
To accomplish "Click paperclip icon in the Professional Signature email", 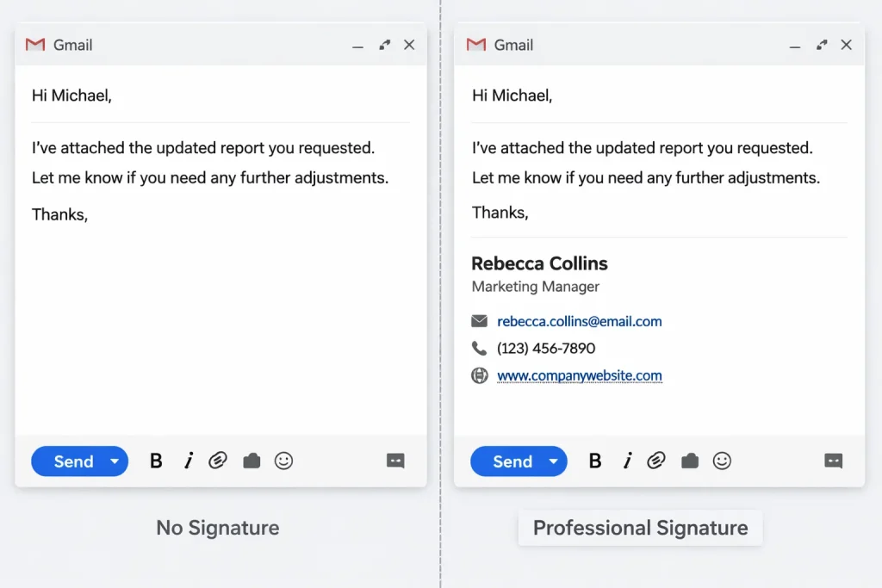I will 656,461.
